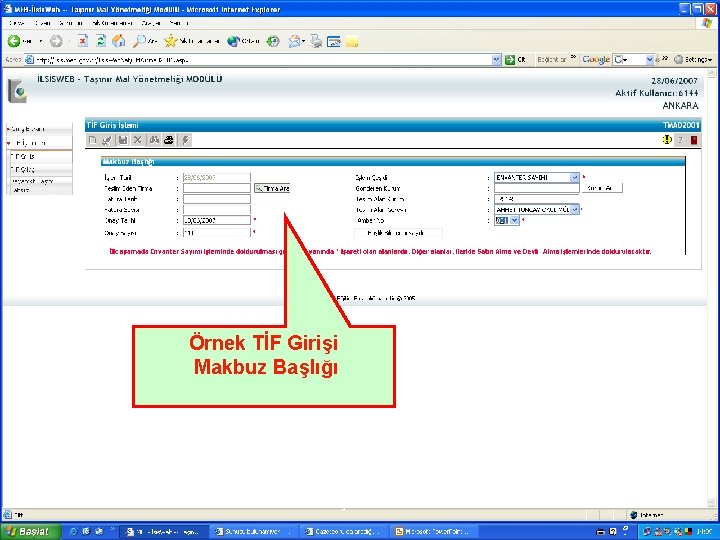720x540 pixels.
Task: Click the lightning bolt icon in the TİF toolbar
Action: [x=185, y=140]
